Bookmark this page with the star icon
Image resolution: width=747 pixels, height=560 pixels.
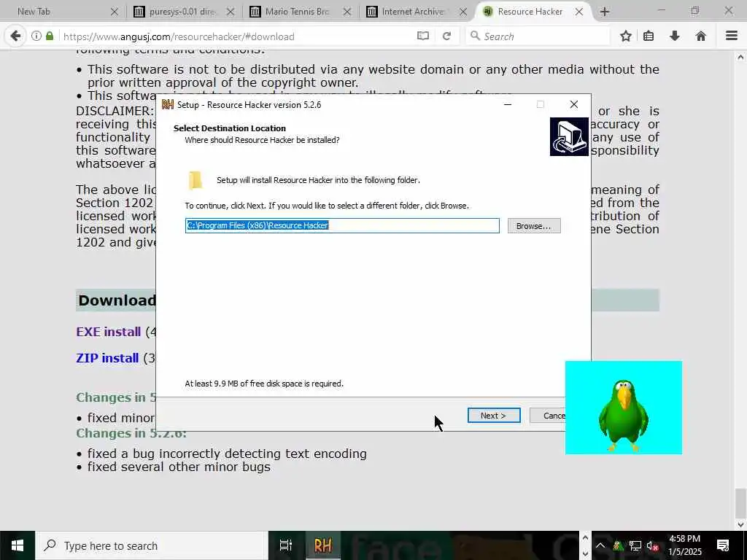point(625,36)
